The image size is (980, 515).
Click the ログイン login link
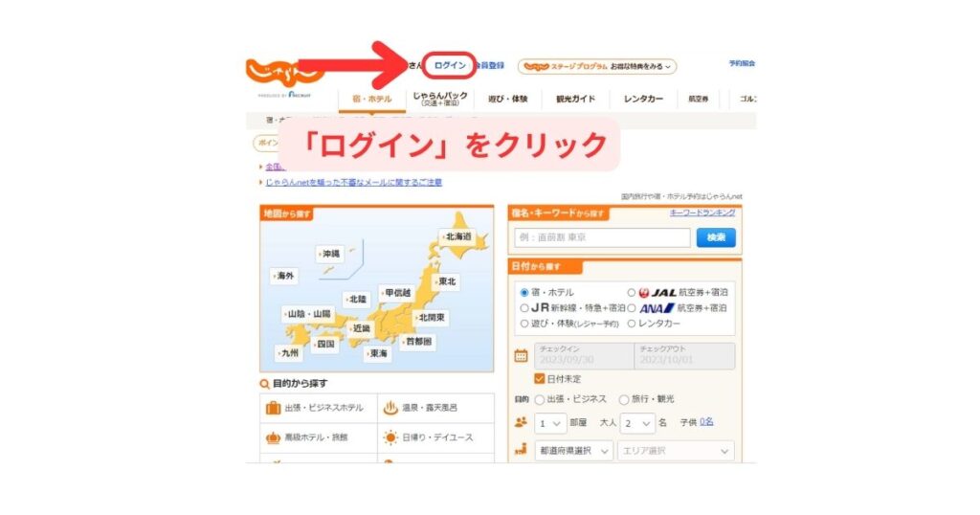(x=450, y=66)
